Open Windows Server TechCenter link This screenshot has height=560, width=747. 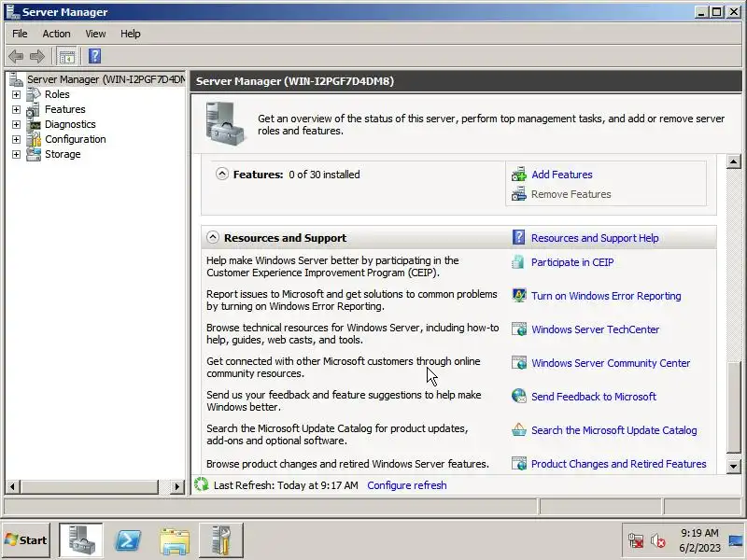pos(595,329)
